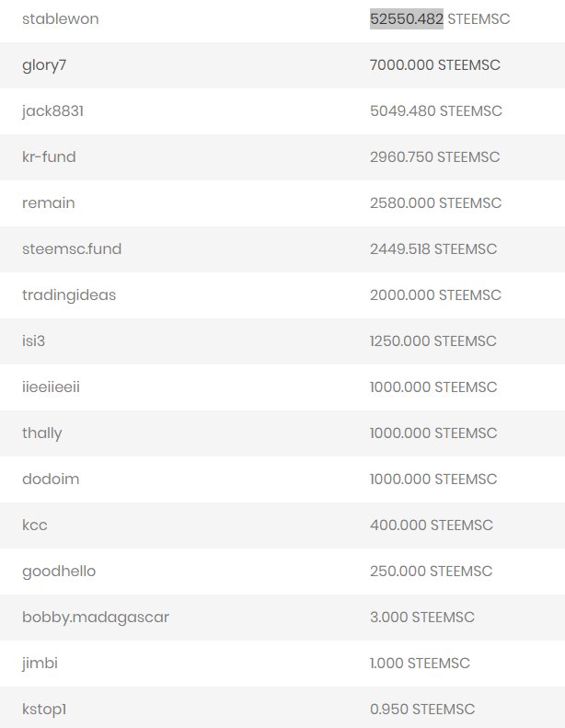Viewport: 565px width, 728px height.
Task: Click the dodoim username
Action: [51, 479]
